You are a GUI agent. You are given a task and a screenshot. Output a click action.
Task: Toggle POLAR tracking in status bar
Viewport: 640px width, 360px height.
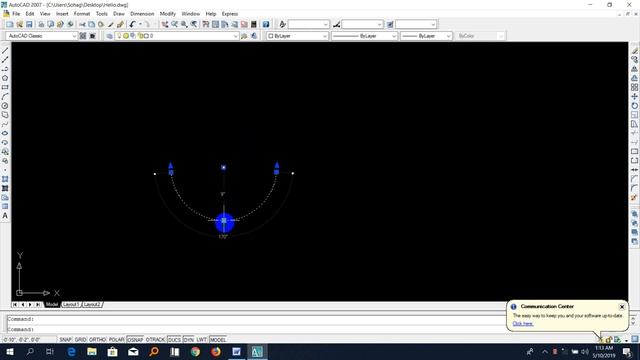116,340
